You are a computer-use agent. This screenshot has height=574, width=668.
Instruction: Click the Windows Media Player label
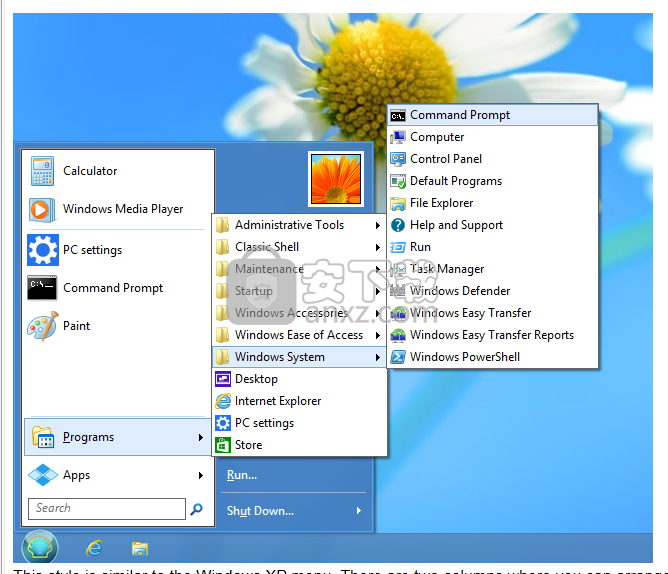pyautogui.click(x=123, y=209)
